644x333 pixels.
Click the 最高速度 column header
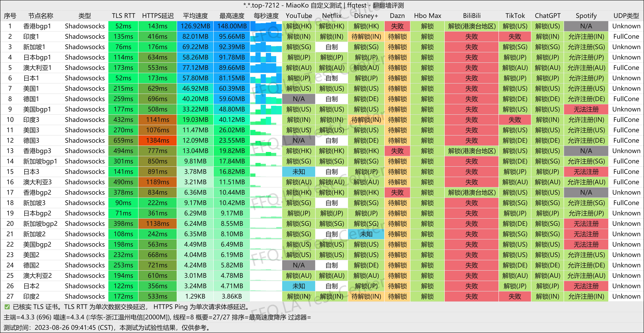[232, 16]
